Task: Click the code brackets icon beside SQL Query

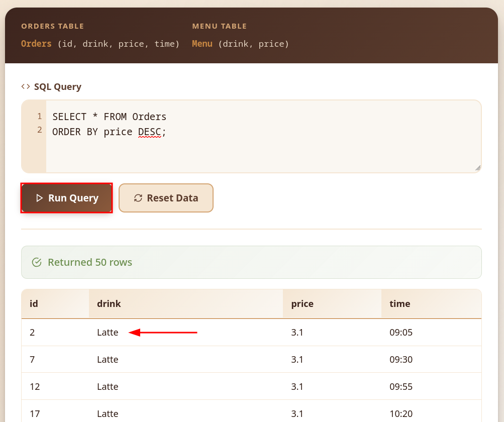Action: (26, 86)
